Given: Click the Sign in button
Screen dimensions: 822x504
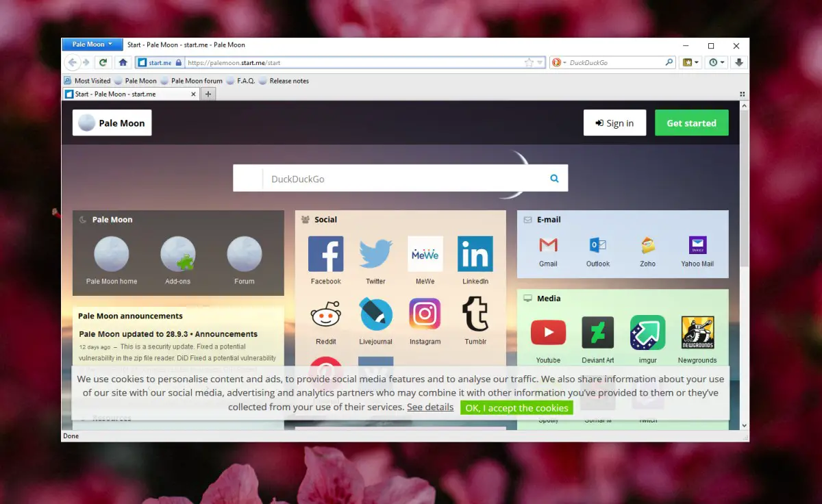Looking at the screenshot, I should click(614, 123).
